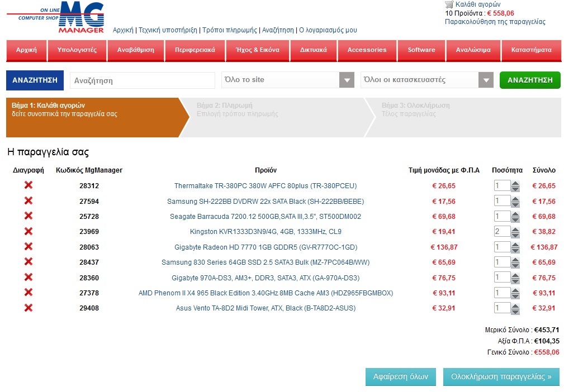Click quantity field for Thermaltake TR-380PC row
The height and width of the screenshot is (392, 564).
point(502,186)
